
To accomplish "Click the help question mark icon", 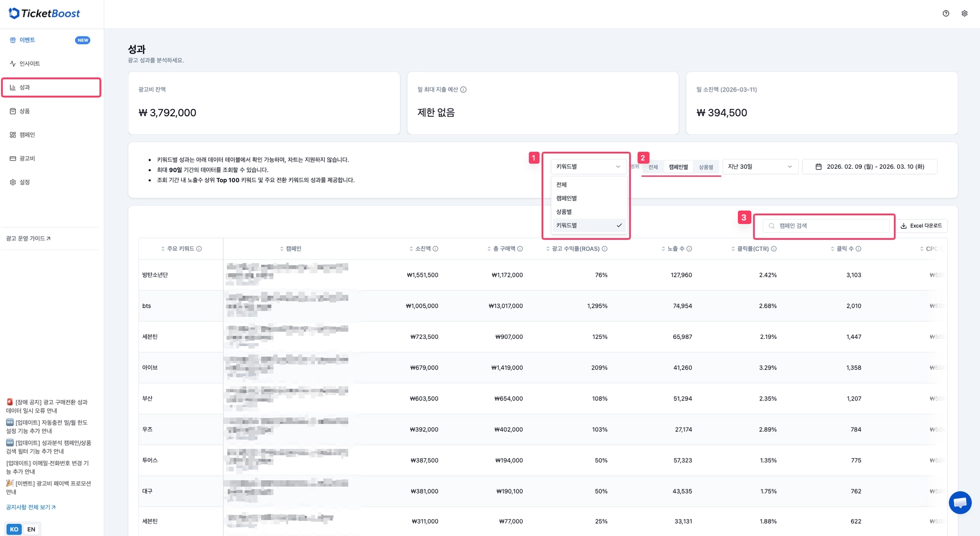I will (x=945, y=13).
